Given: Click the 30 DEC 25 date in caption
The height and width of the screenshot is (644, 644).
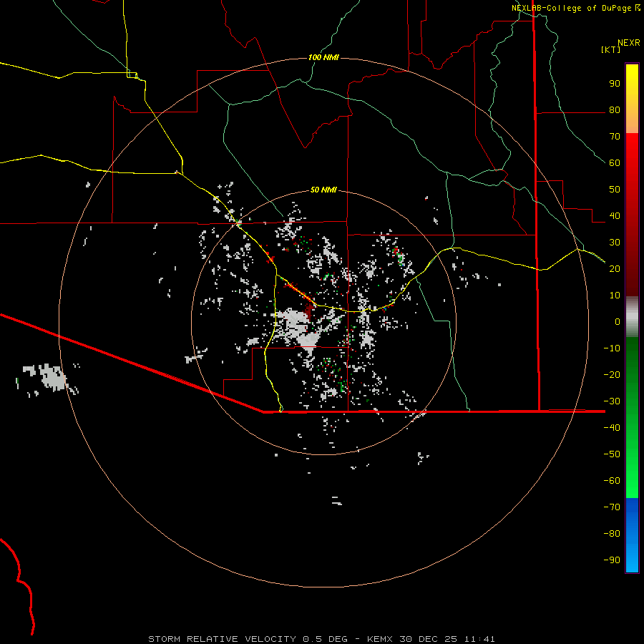Looking at the screenshot, I should click(x=429, y=639).
